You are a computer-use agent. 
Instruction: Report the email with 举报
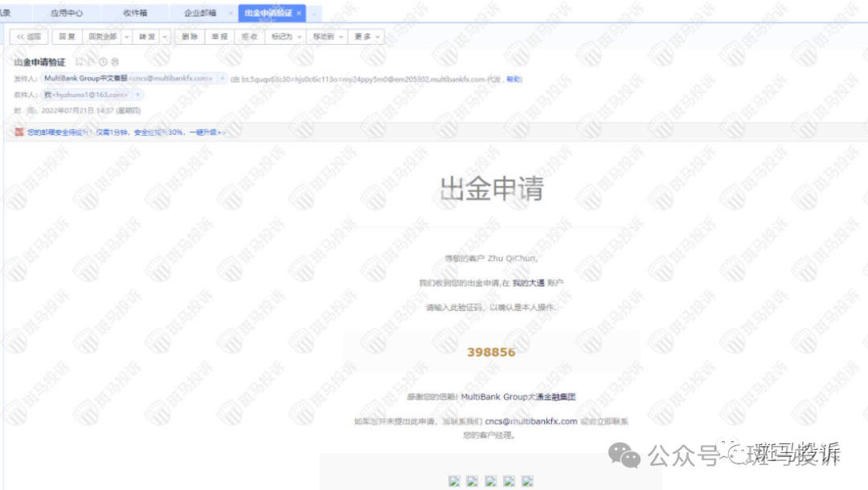click(219, 36)
